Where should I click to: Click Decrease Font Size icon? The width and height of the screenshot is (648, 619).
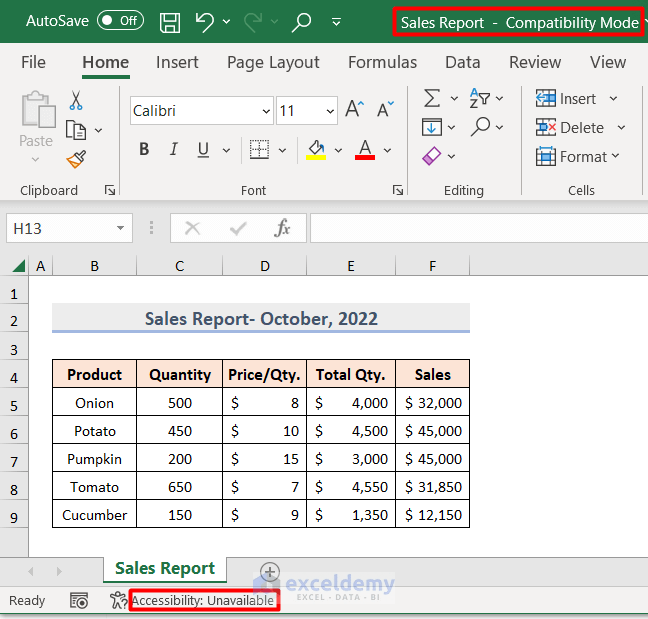click(x=385, y=110)
